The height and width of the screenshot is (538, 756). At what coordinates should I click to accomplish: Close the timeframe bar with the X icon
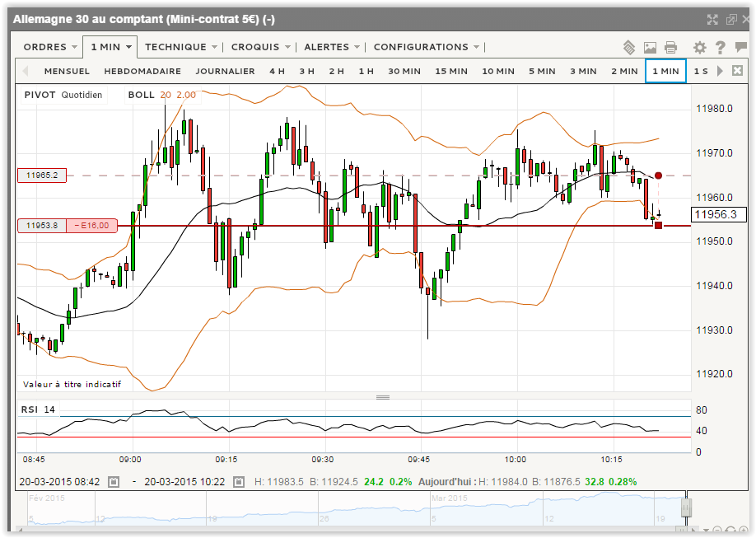coord(737,71)
